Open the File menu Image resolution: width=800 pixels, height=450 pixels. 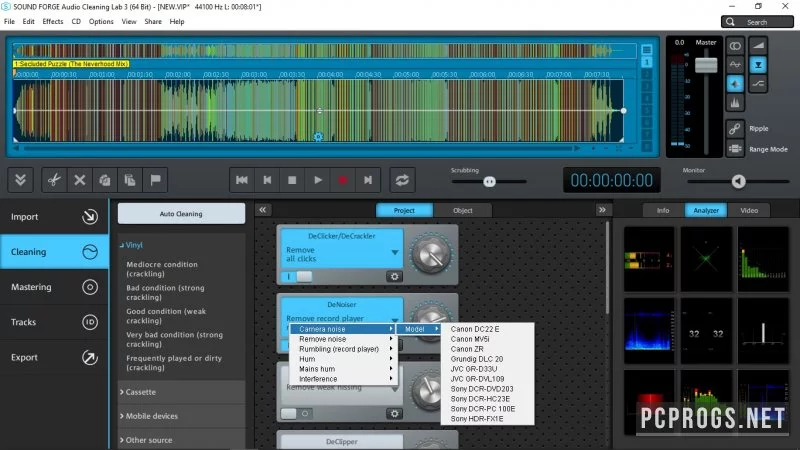pyautogui.click(x=9, y=21)
